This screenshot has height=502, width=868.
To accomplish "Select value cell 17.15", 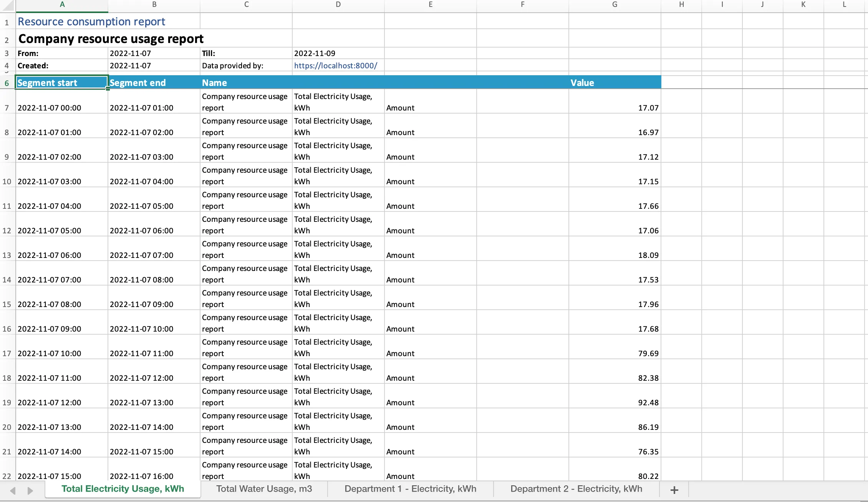I will coord(615,175).
